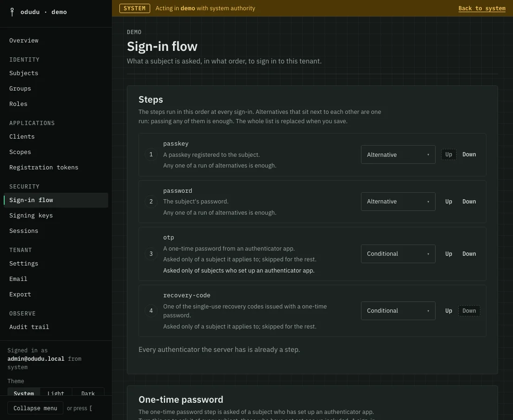Navigate to Clients

(22, 137)
